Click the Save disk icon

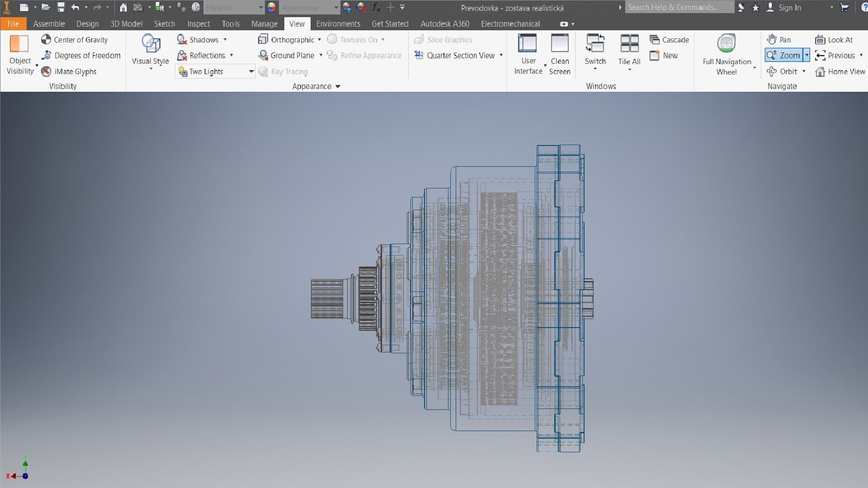click(x=61, y=7)
